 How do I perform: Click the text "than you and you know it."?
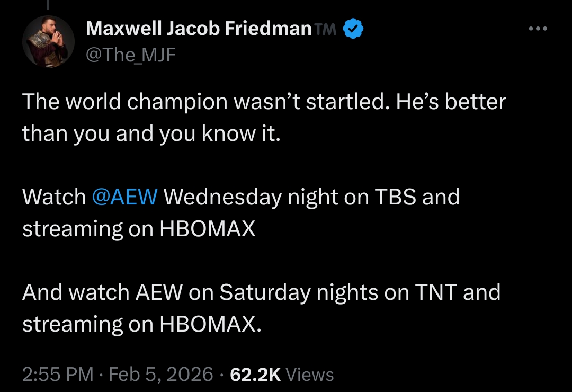(x=151, y=133)
